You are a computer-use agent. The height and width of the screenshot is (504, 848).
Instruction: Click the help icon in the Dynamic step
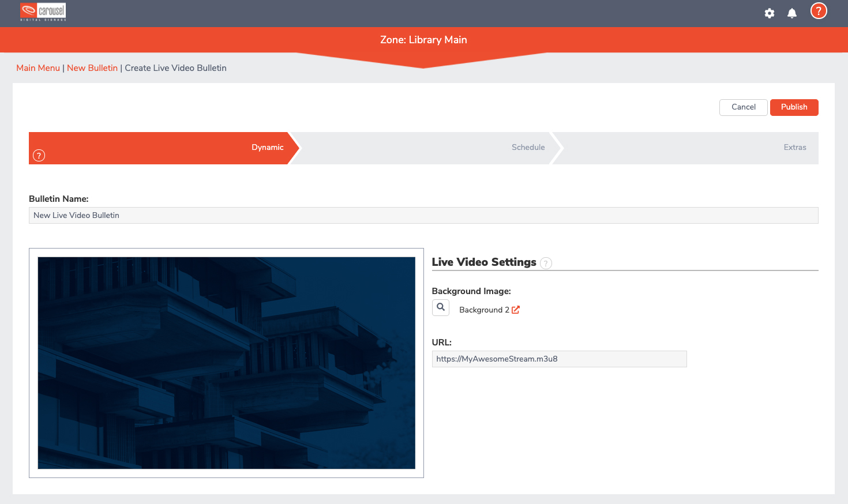(x=39, y=155)
